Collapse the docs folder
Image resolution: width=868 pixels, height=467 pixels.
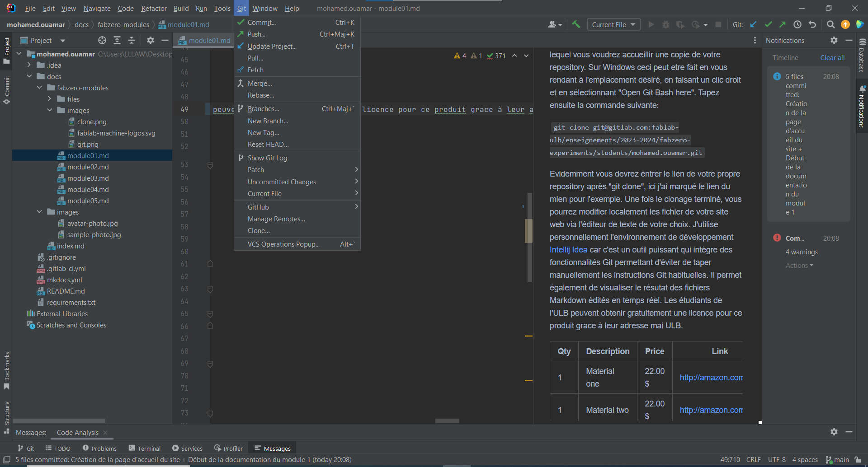29,76
